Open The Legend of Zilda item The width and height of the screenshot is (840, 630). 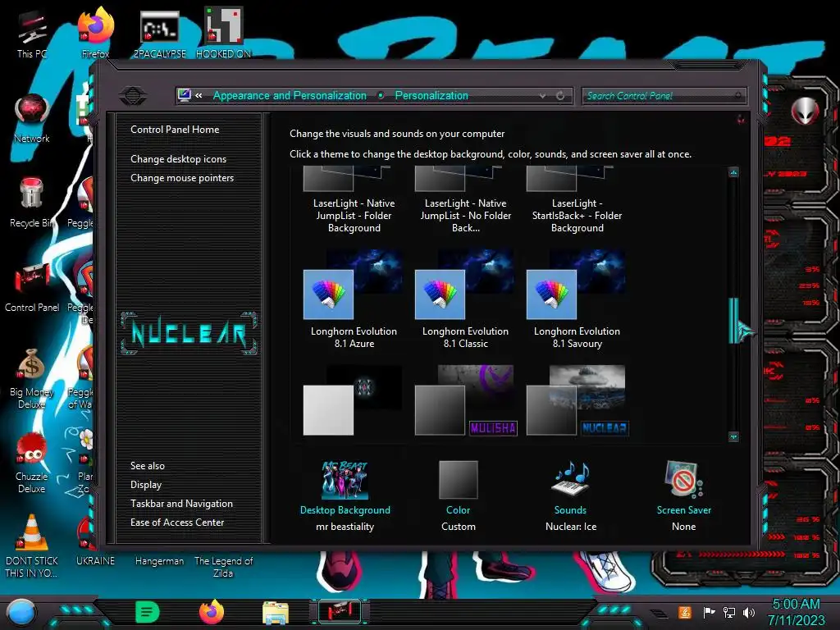[223, 566]
